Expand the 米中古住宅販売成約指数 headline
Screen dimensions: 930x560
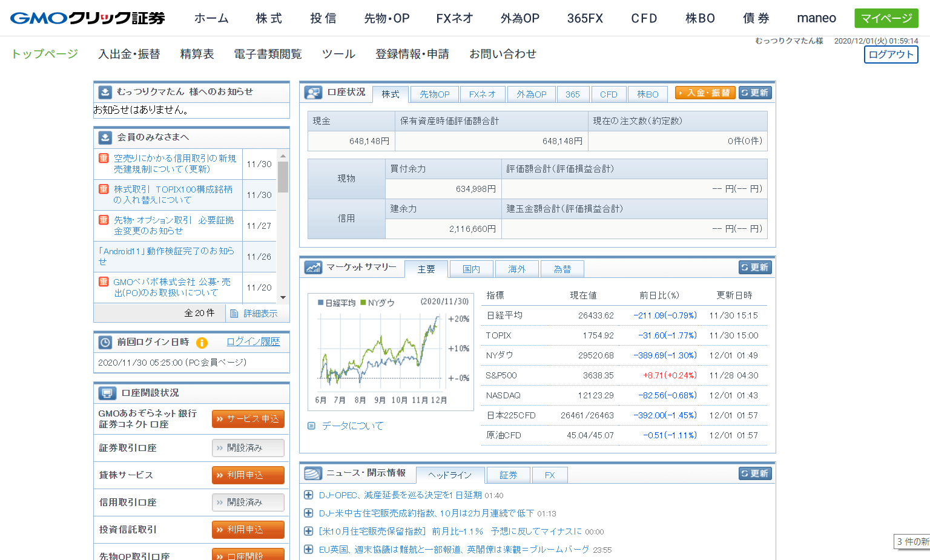pos(308,513)
